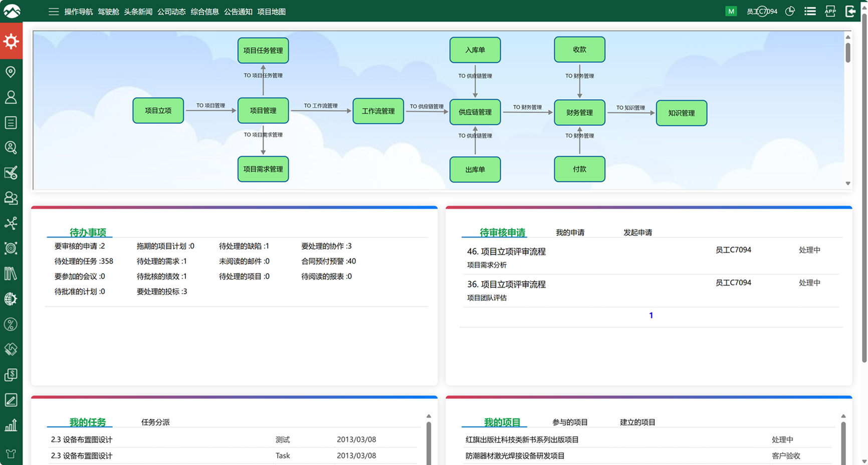Open the bookshelf library sidebar icon
This screenshot has height=465, width=868.
pyautogui.click(x=11, y=274)
